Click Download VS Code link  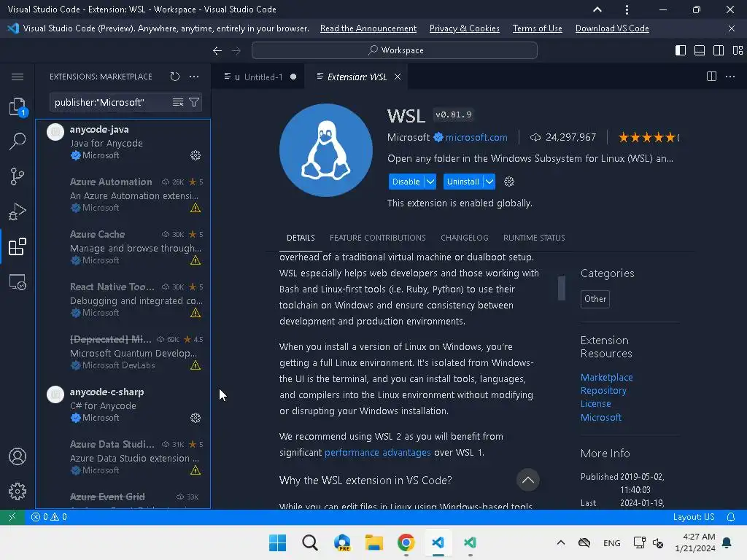(612, 28)
